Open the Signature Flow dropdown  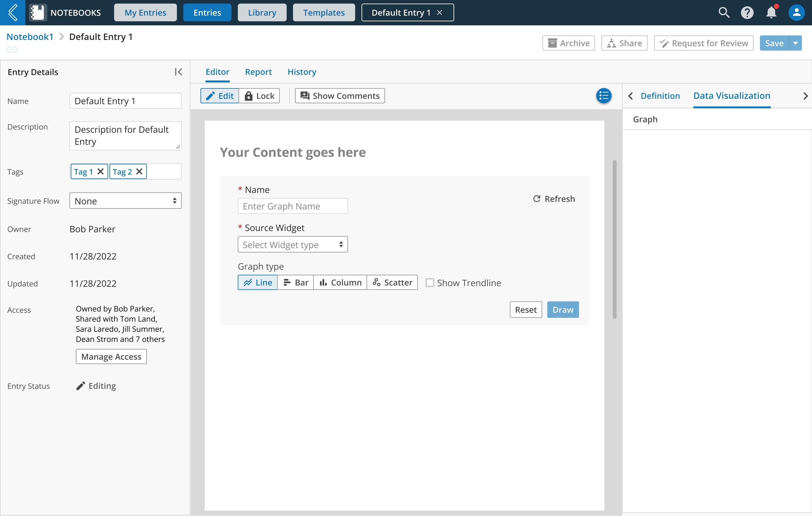(125, 201)
